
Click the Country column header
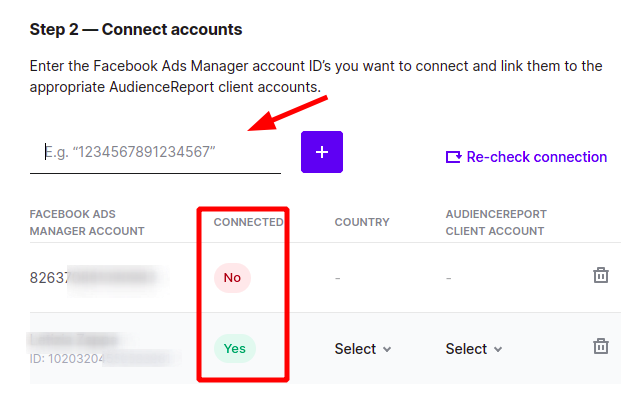click(x=362, y=222)
